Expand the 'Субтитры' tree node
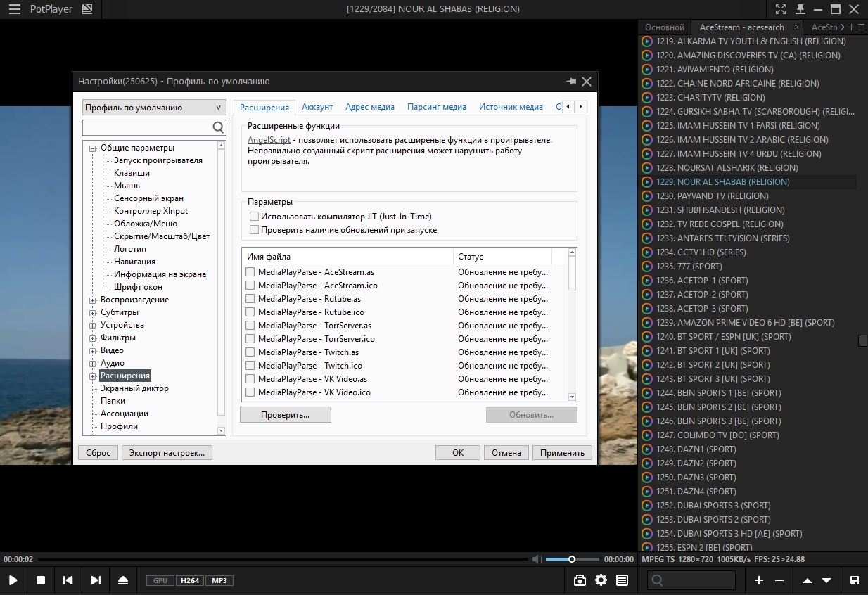The width and height of the screenshot is (868, 595). 93,313
